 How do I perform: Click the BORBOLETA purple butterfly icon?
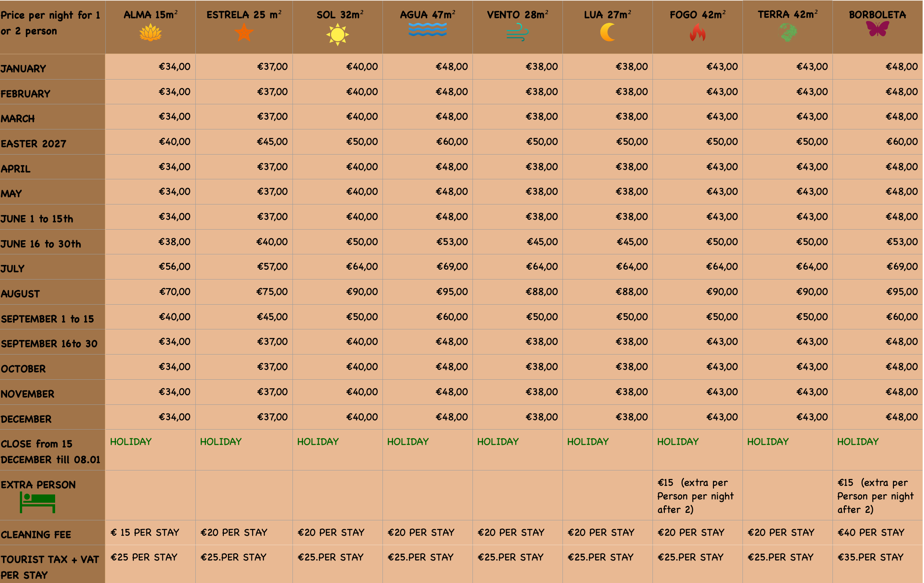click(x=877, y=29)
